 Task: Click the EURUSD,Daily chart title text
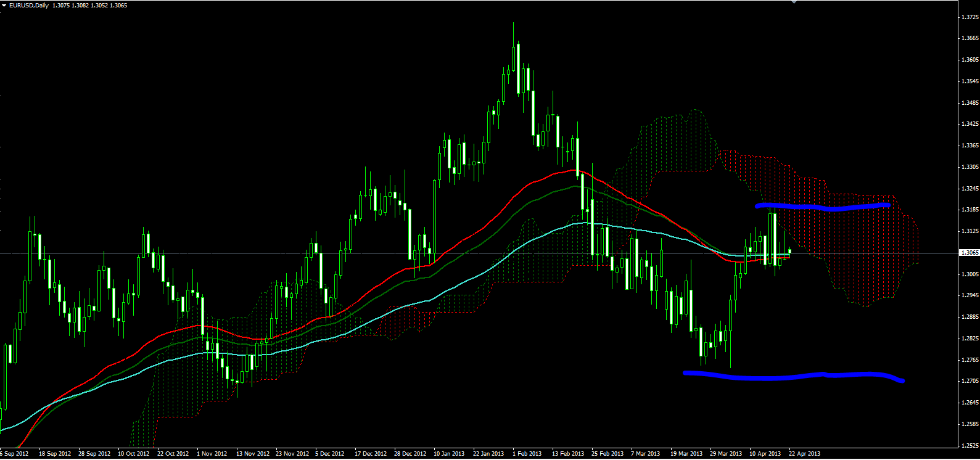pos(29,5)
